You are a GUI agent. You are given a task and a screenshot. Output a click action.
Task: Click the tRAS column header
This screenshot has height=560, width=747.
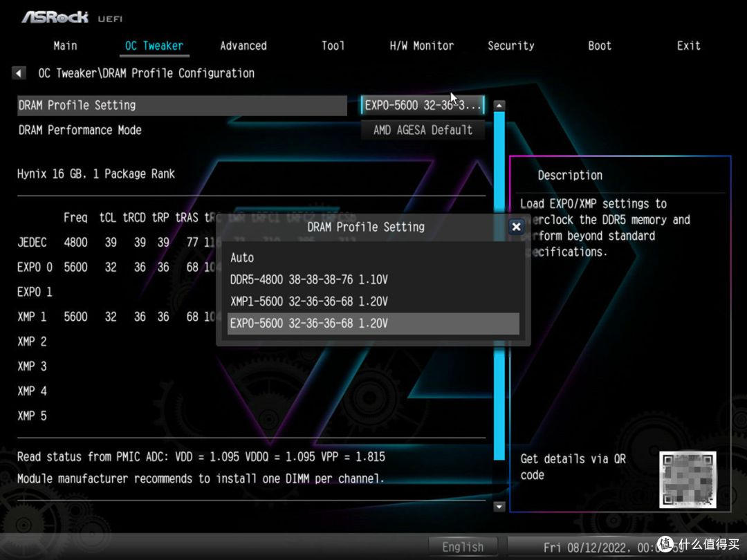(187, 218)
